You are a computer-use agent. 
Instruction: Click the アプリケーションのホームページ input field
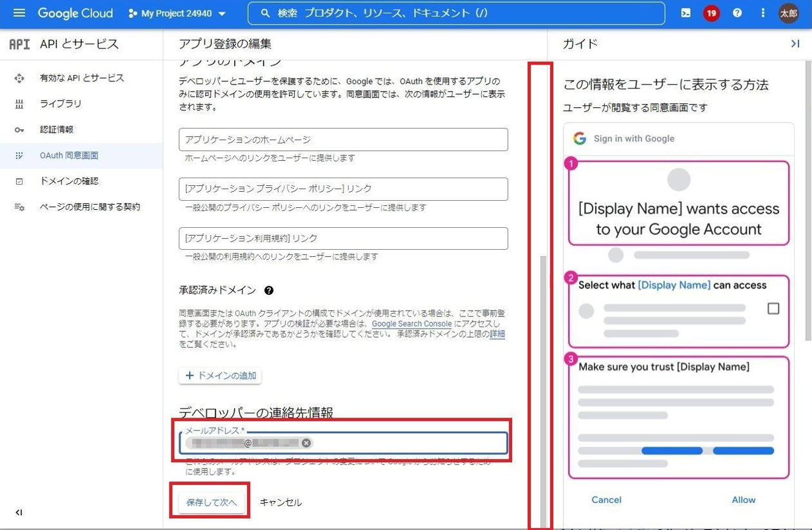(343, 139)
